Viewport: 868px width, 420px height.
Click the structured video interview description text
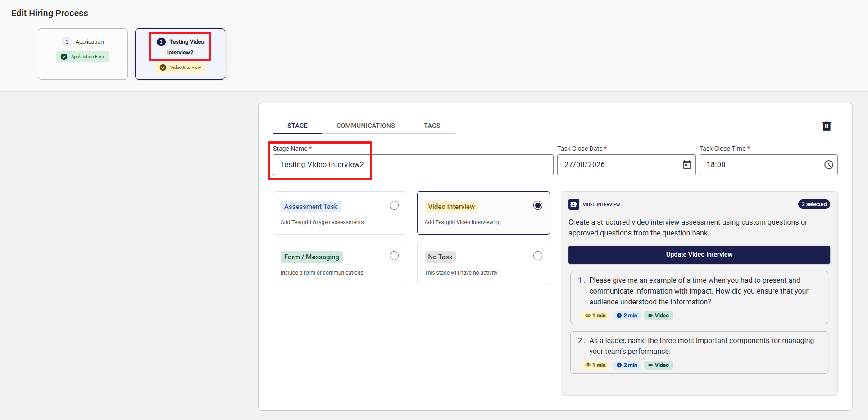tap(688, 228)
